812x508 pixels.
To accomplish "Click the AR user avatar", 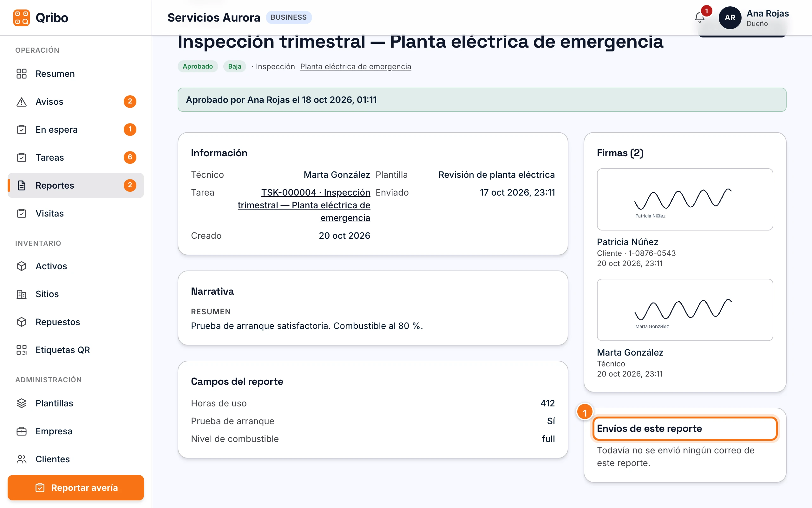I will [730, 17].
